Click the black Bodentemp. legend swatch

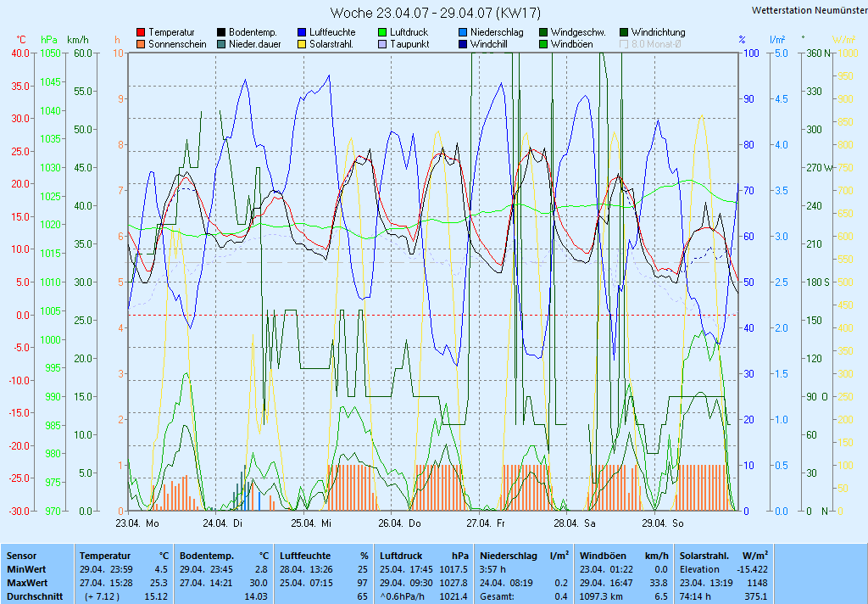221,33
